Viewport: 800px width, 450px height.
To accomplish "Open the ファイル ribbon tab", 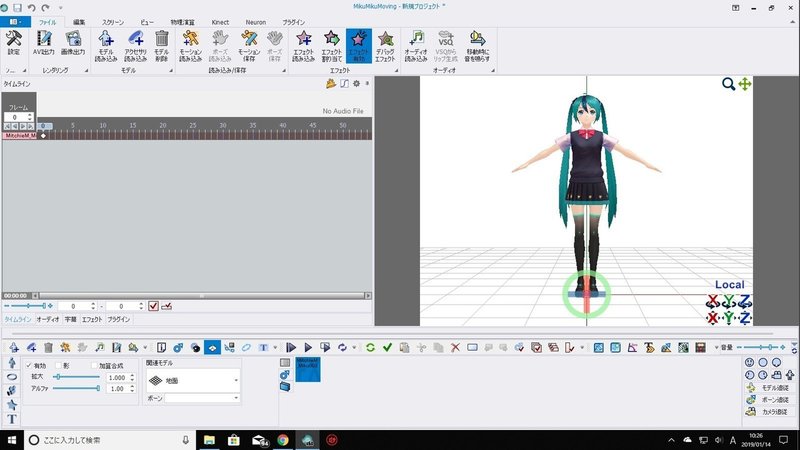I will [x=47, y=22].
